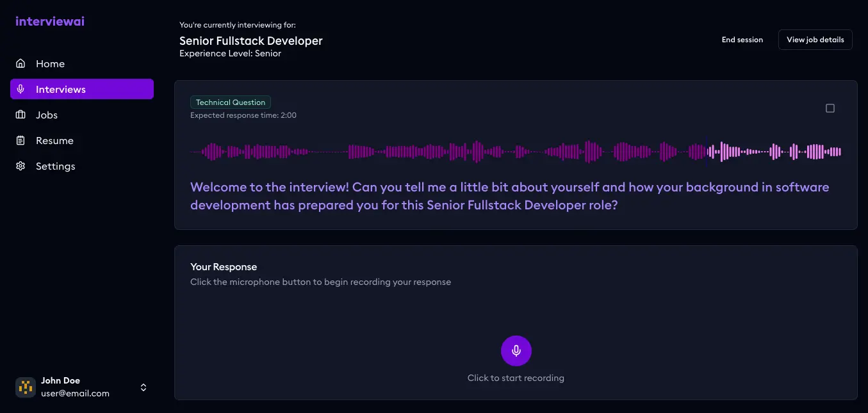This screenshot has height=413, width=868.
Task: Click the 'Click to start recording' label
Action: 516,378
